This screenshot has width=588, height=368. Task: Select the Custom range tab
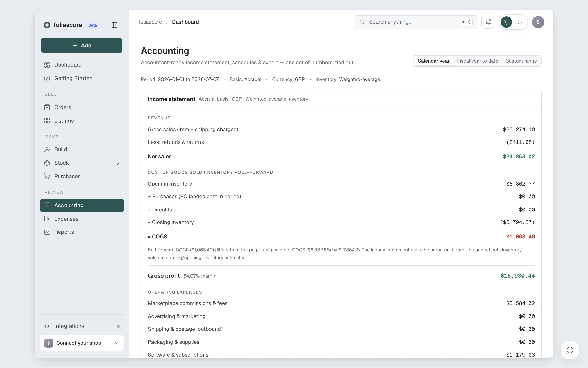tap(521, 61)
